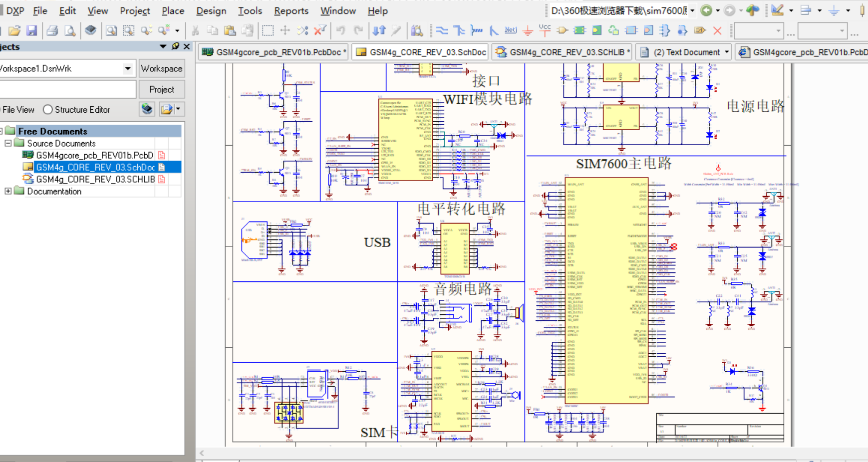
Task: Place a port with D1 icon
Action: pos(700,31)
